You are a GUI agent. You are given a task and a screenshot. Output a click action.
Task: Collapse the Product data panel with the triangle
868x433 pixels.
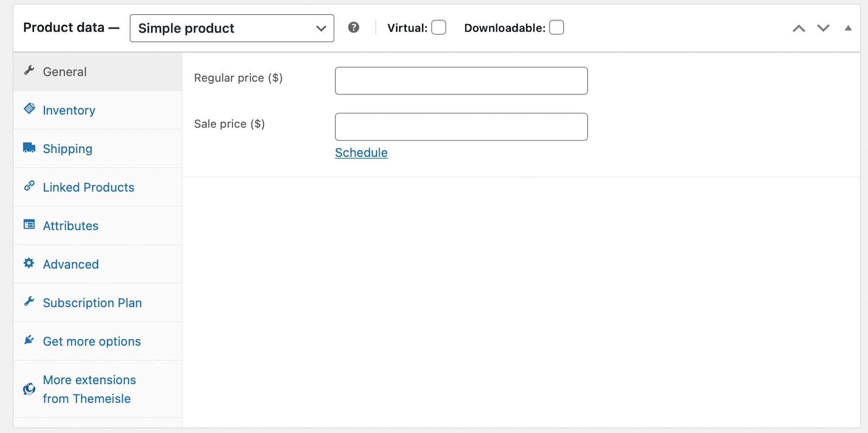click(848, 27)
